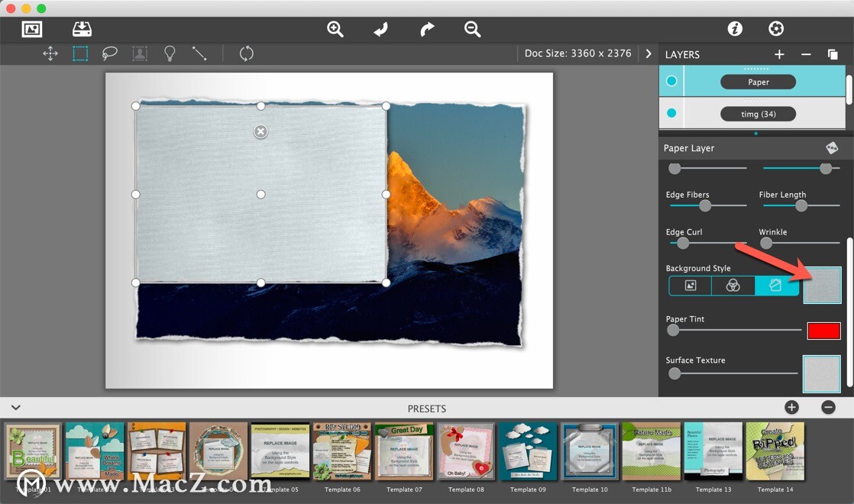854x504 pixels.
Task: Choose image Background Style option
Action: [x=690, y=286]
